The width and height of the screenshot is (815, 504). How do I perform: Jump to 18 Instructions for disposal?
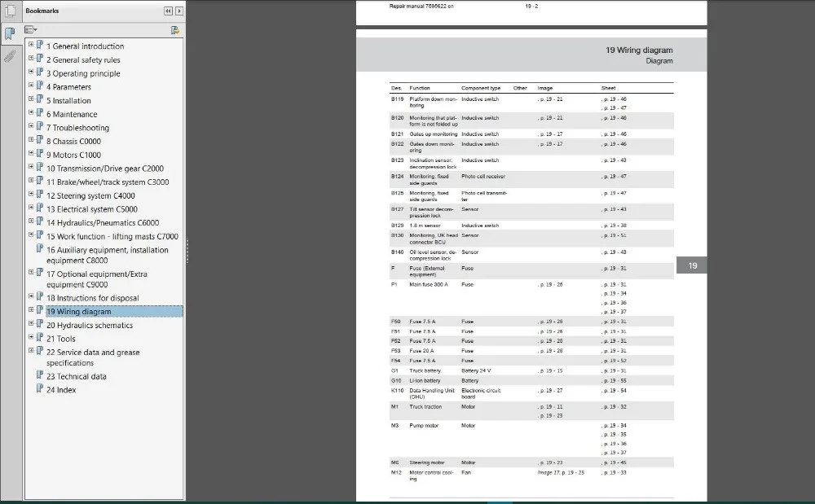93,298
